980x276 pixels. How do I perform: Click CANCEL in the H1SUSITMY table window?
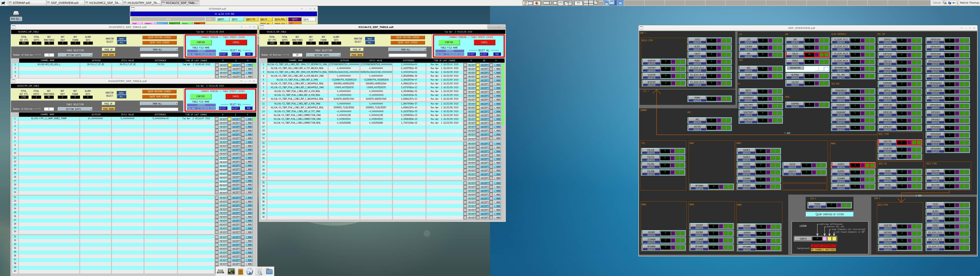[x=236, y=96]
